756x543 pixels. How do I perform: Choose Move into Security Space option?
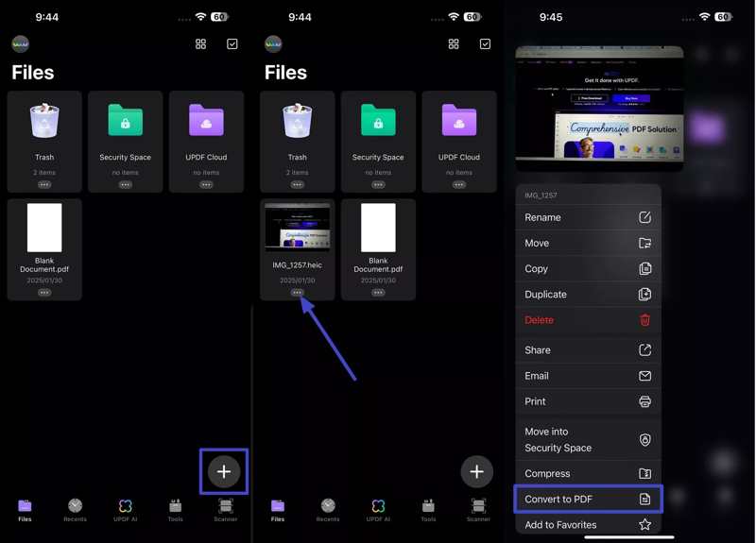tap(588, 439)
